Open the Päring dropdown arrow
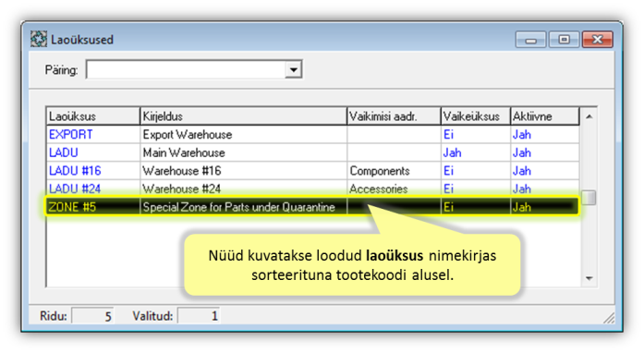The width and height of the screenshot is (644, 353). (293, 69)
